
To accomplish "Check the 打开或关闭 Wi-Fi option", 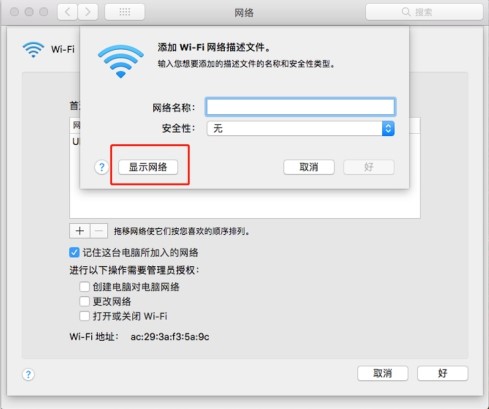I will [84, 316].
